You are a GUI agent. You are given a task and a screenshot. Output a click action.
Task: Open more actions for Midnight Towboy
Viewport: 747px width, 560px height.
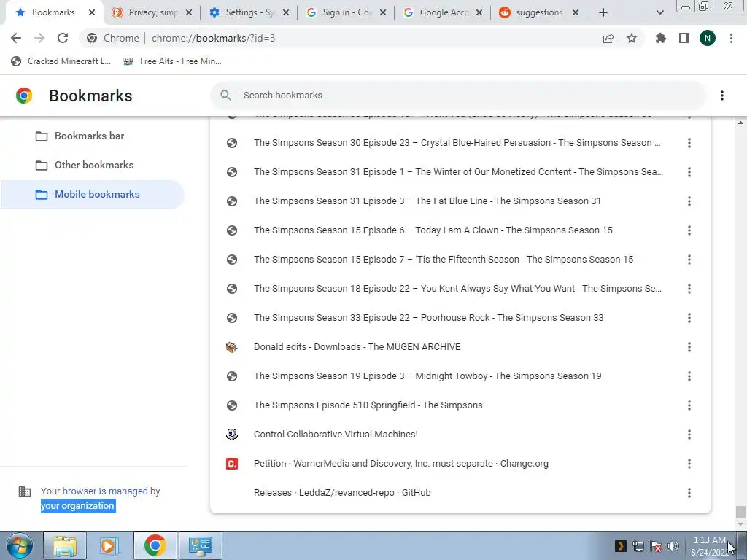[x=689, y=376]
